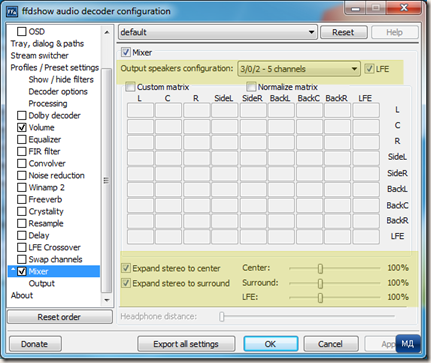Click the Center 100% value text
Viewport: 431px width, 363px height.
click(398, 268)
